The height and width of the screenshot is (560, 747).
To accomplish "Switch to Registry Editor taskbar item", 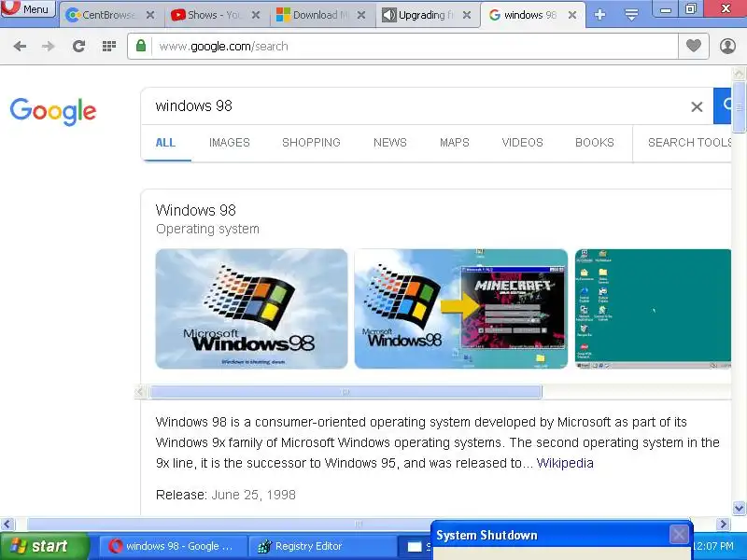I will coord(322,546).
